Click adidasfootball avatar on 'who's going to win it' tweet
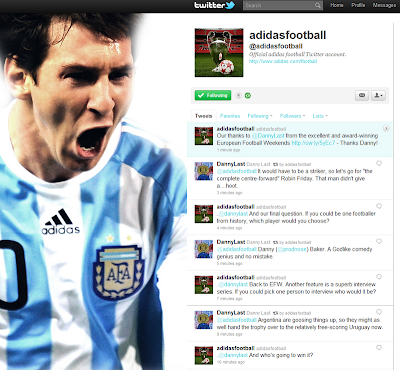 coord(204,355)
